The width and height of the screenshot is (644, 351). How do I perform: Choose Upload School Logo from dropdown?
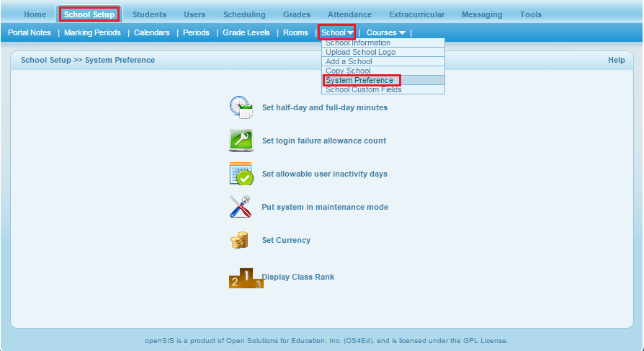[x=383, y=52]
